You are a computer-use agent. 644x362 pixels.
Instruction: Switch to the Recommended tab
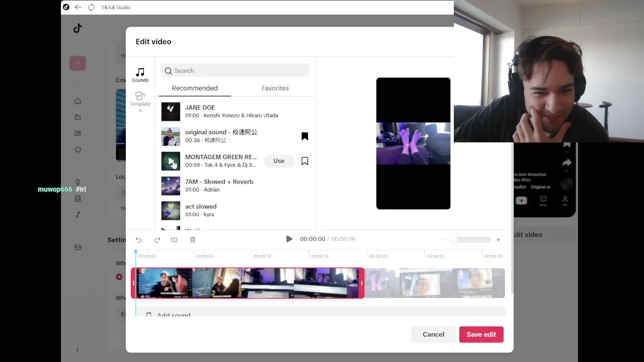195,88
